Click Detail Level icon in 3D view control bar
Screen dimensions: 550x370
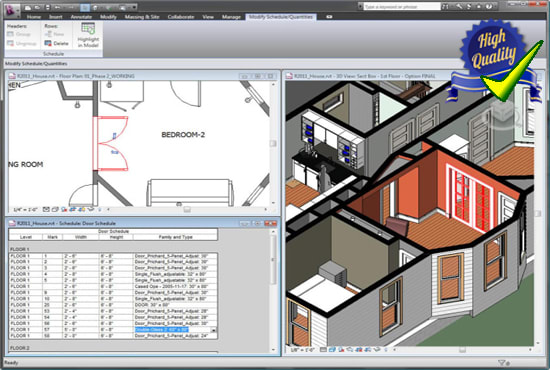click(x=323, y=350)
